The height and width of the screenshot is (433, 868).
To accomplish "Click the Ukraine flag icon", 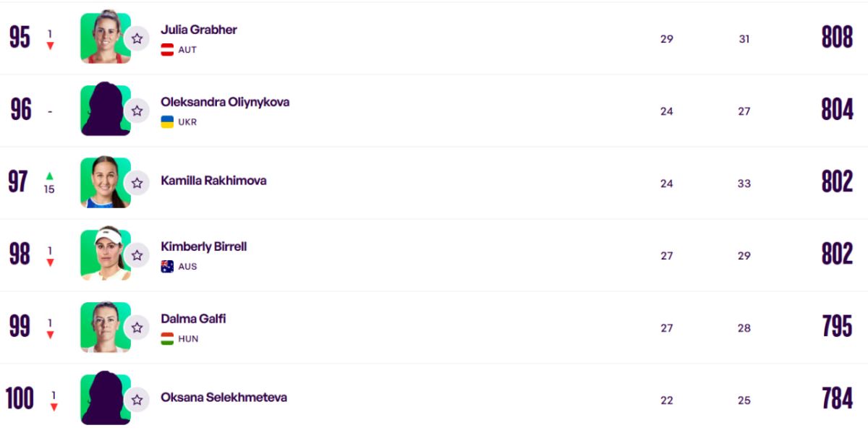I will point(167,122).
